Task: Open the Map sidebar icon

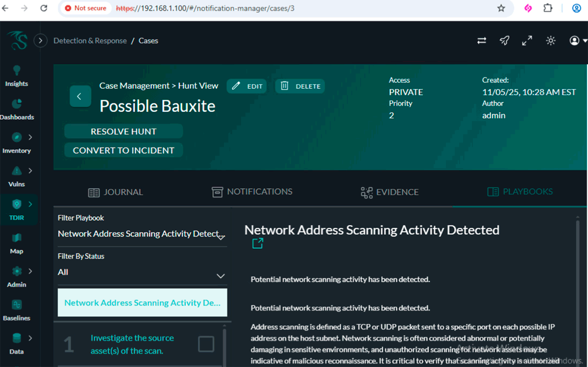Action: [x=17, y=238]
